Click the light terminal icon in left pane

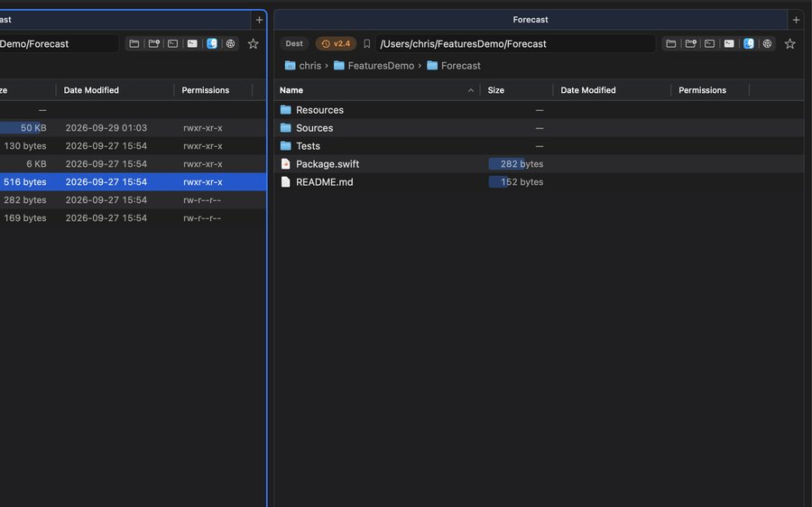192,43
